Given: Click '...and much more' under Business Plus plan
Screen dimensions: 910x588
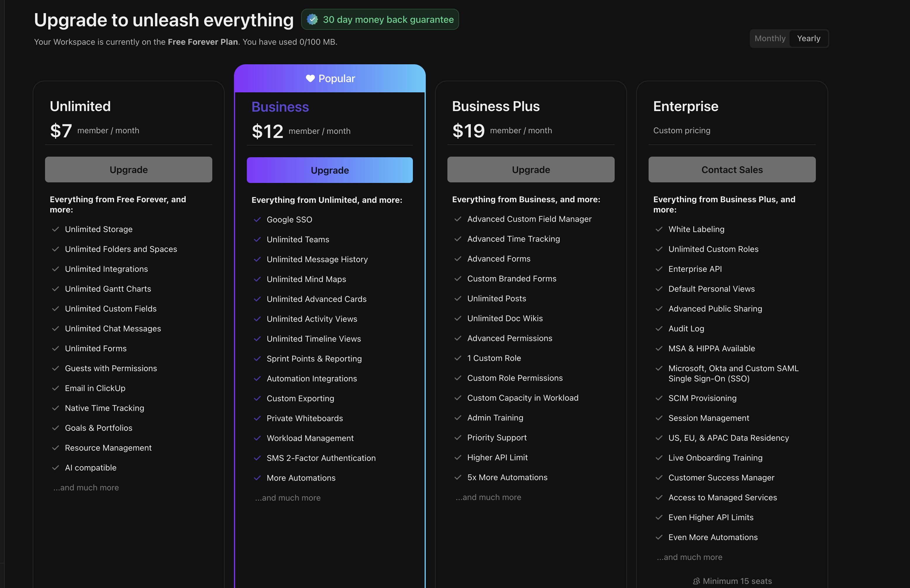Looking at the screenshot, I should click(488, 497).
